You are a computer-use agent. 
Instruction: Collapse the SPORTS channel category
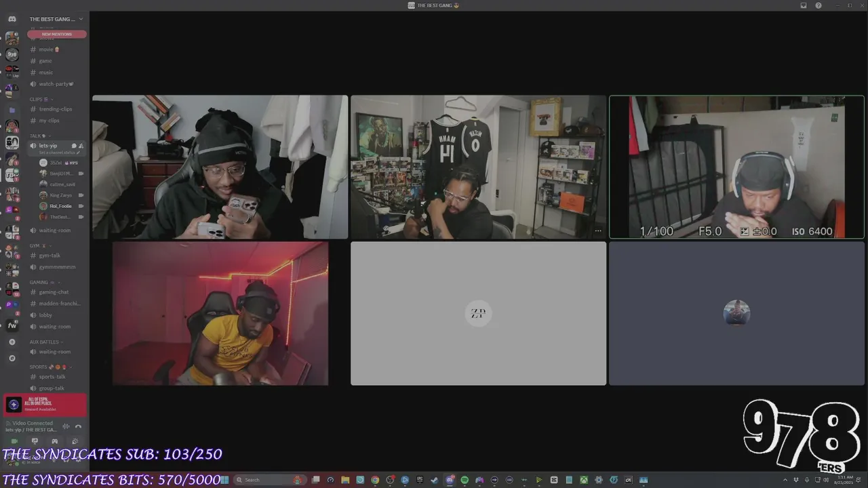tap(50, 367)
